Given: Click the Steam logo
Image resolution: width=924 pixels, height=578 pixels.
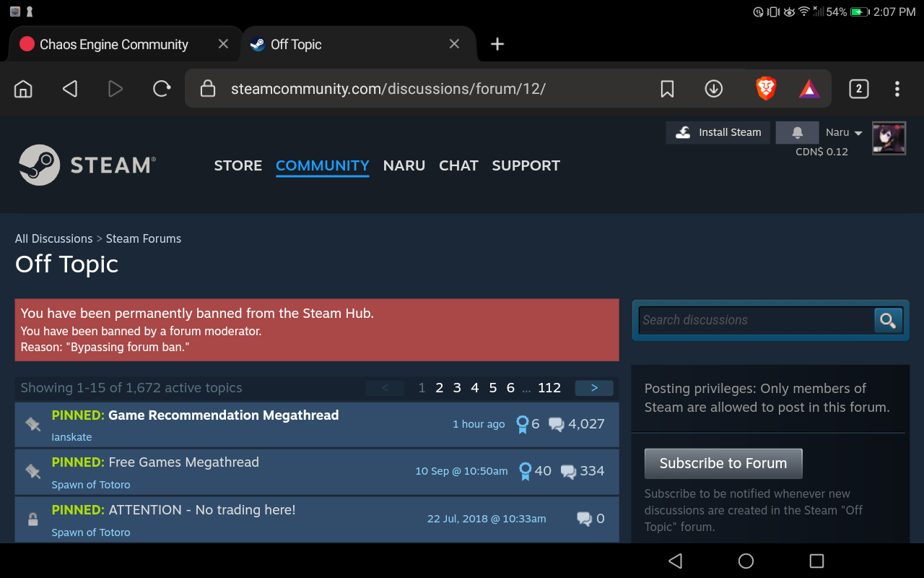Looking at the screenshot, I should 87,165.
